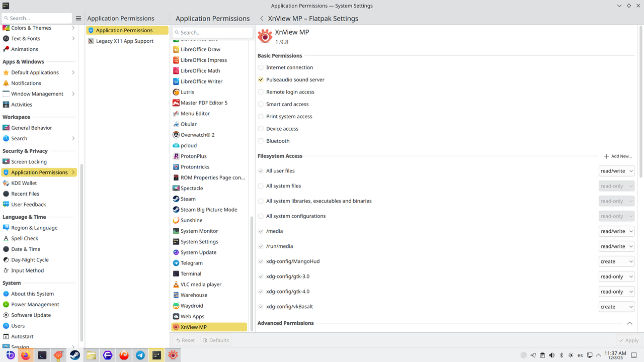Open KDE Wallet settings page
The width and height of the screenshot is (644, 362).
pos(39,183)
